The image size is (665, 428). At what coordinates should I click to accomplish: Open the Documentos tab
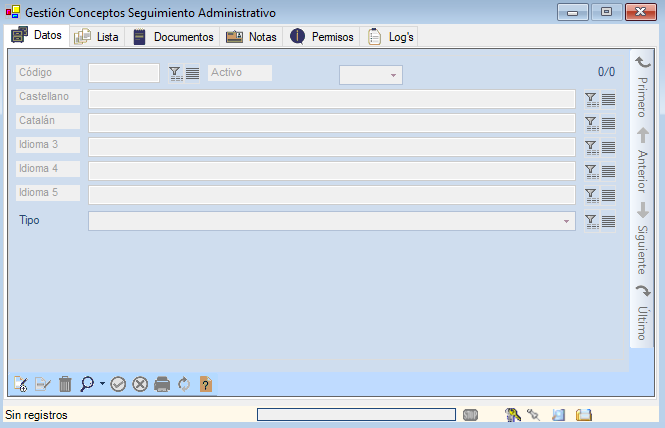tap(174, 37)
